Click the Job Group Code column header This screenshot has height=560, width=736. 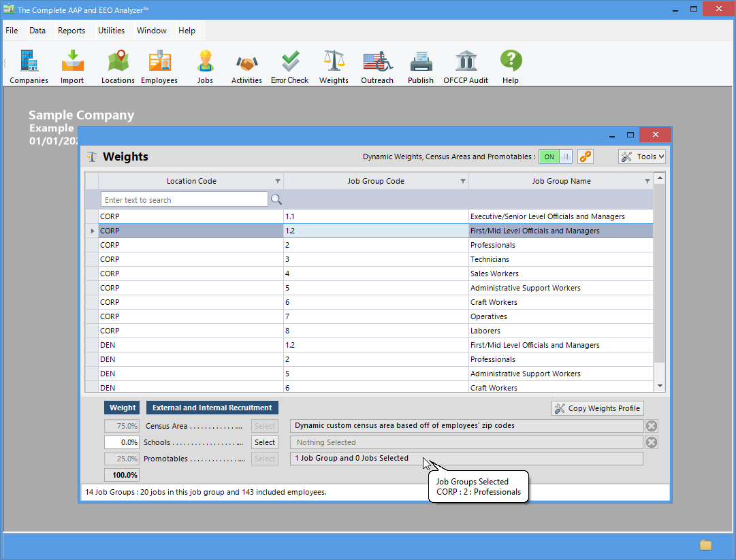click(376, 181)
